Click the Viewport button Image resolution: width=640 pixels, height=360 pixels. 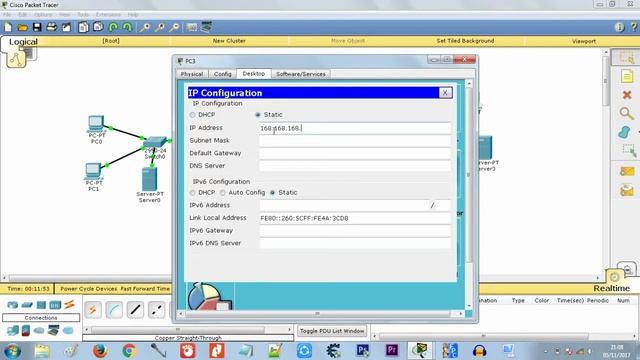[584, 41]
